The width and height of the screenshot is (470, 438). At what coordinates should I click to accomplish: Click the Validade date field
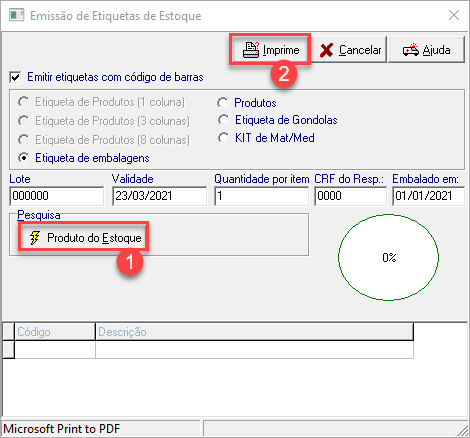click(159, 196)
